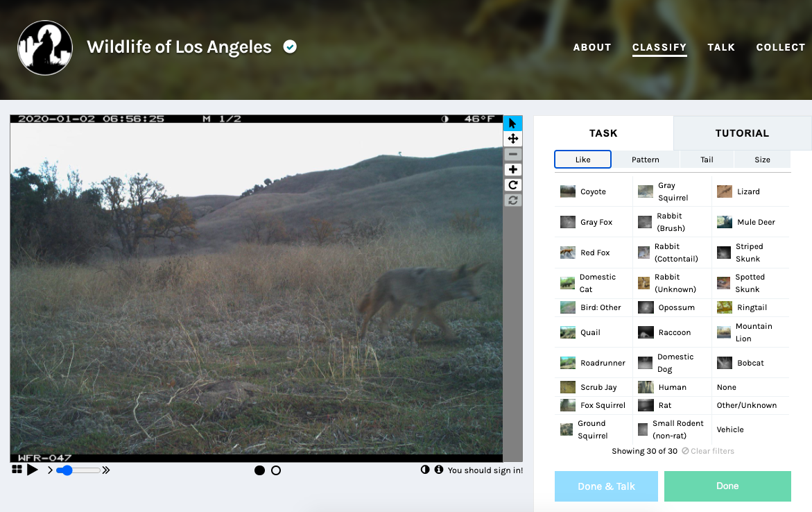Select Raccoon

tap(672, 333)
